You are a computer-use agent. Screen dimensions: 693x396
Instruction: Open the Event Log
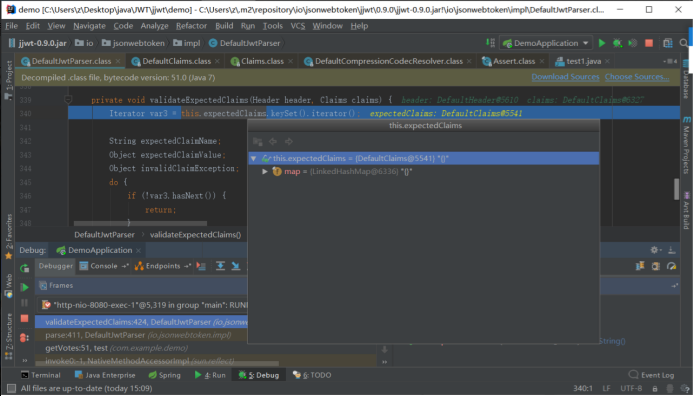651,375
